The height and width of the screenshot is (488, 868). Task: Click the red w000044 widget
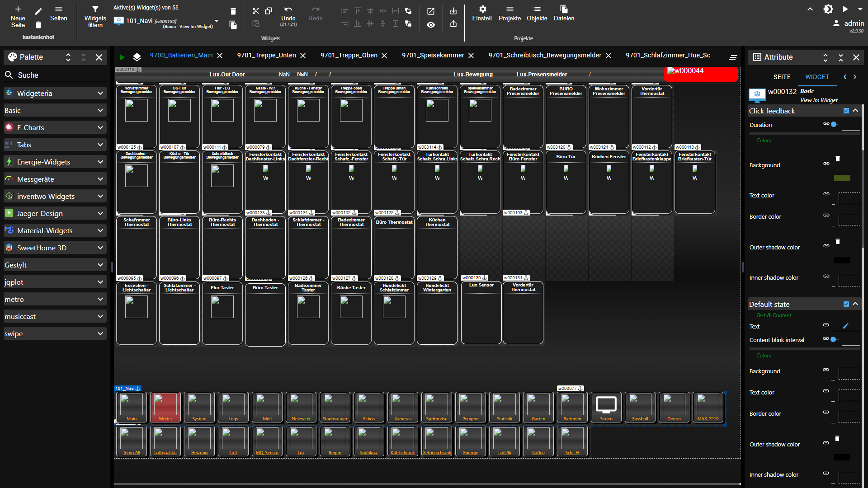coord(701,74)
